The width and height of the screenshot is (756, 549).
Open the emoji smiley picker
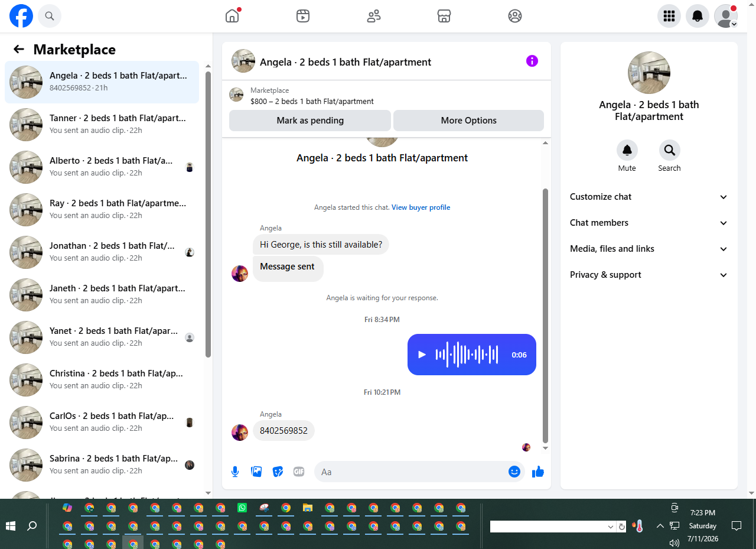pos(514,472)
